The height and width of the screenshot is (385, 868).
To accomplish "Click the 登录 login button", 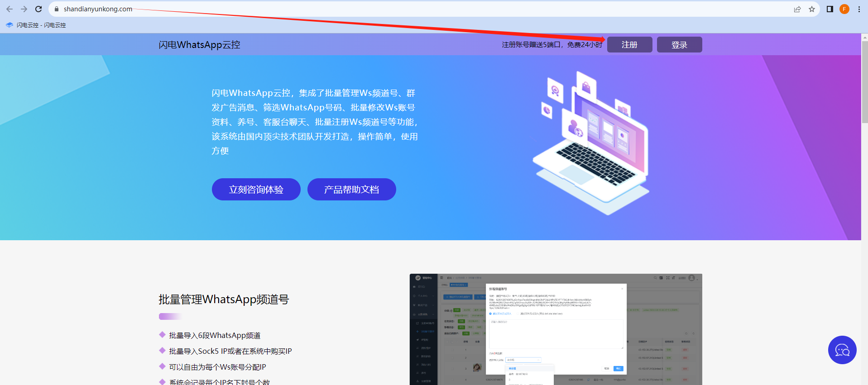I will pos(679,44).
